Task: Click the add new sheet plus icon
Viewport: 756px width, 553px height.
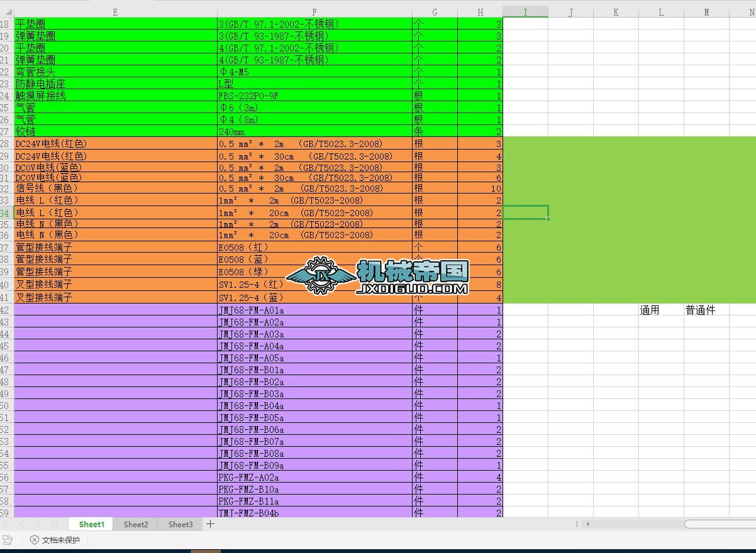Action: pyautogui.click(x=211, y=523)
